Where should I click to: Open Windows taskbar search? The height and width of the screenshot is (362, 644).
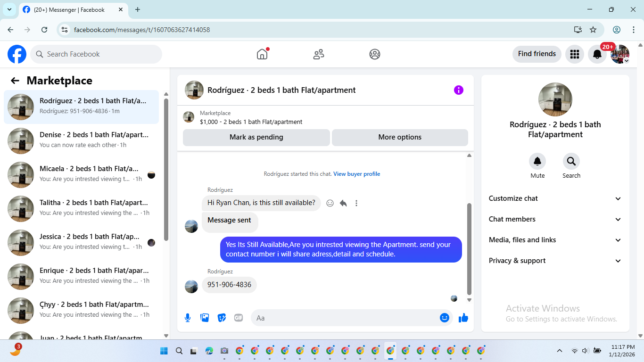tap(179, 351)
